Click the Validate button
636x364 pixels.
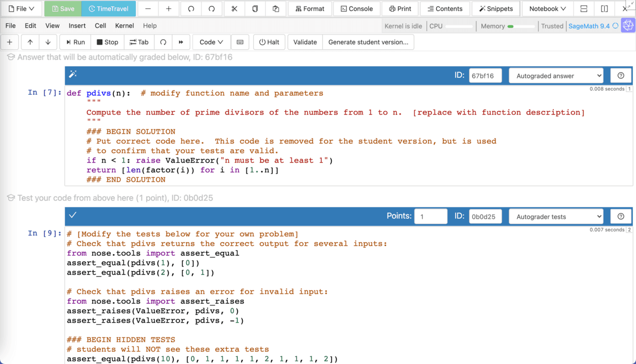[305, 42]
